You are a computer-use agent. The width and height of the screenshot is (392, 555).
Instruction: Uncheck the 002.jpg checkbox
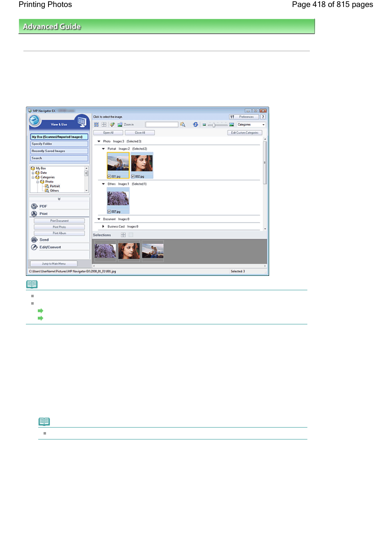pyautogui.click(x=133, y=176)
